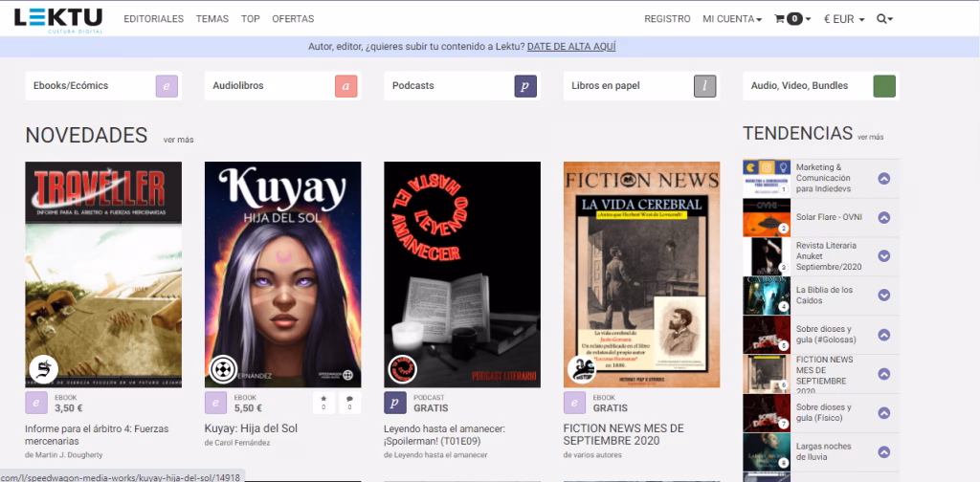Click 'de varios autores' text
Viewport: 980px width, 482px height.
tap(592, 455)
